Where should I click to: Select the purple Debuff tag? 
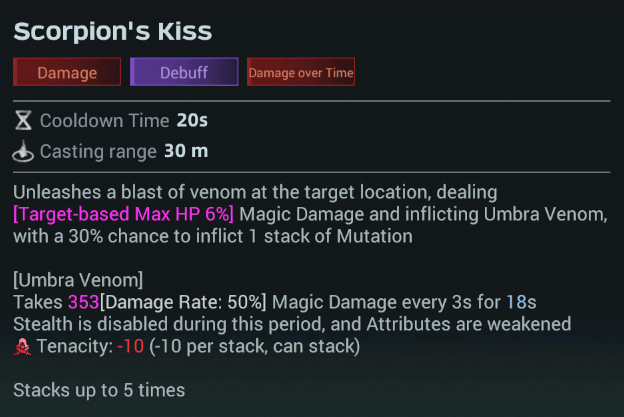pyautogui.click(x=184, y=72)
